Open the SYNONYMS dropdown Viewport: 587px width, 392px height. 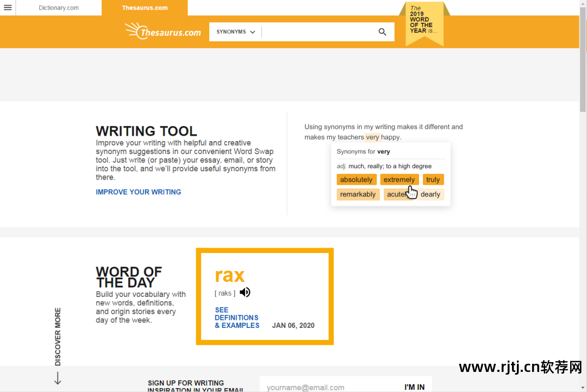point(236,32)
